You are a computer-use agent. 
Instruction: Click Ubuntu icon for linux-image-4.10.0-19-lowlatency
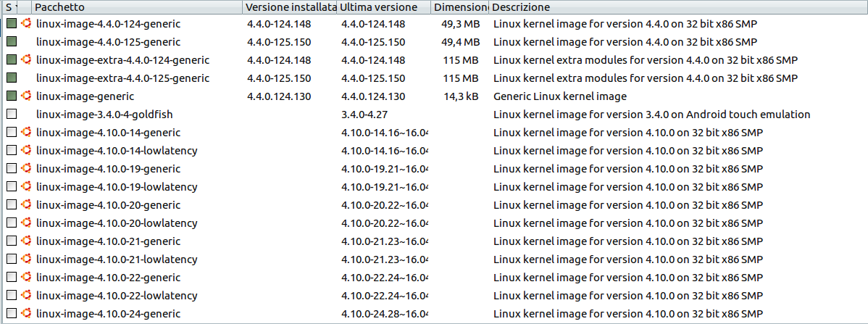point(25,187)
